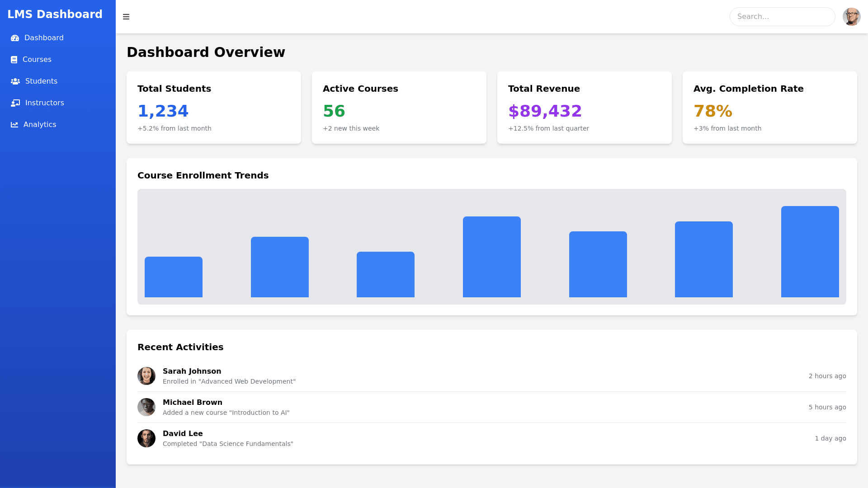Image resolution: width=868 pixels, height=488 pixels.
Task: Toggle sidebar with hamburger menu icon
Action: [x=126, y=17]
